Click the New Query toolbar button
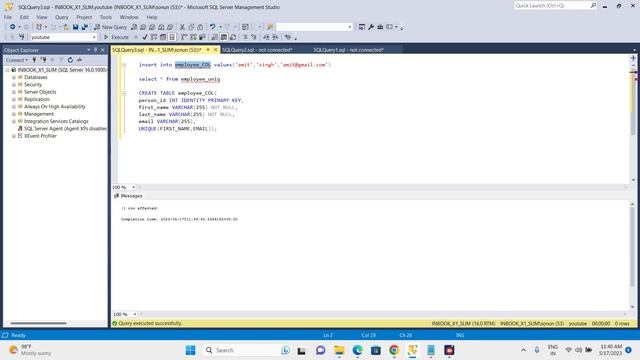The height and width of the screenshot is (360, 640). (111, 27)
